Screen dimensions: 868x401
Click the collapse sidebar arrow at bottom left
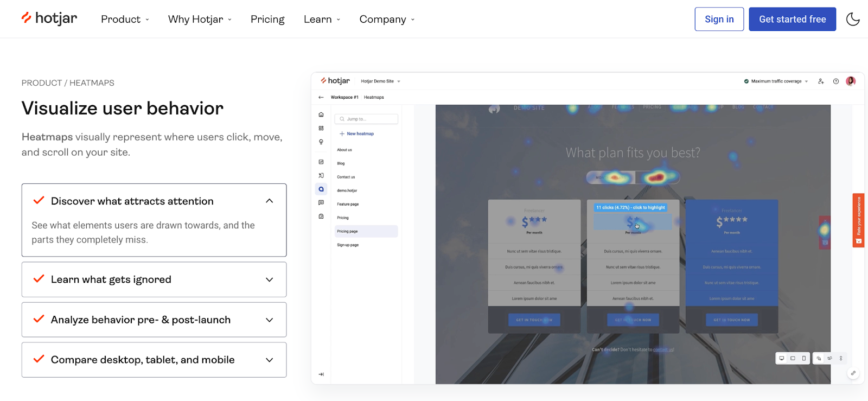tap(321, 374)
